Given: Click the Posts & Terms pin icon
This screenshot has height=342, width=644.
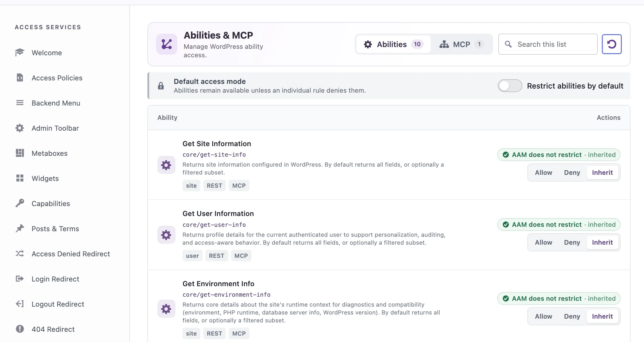Looking at the screenshot, I should [x=20, y=228].
